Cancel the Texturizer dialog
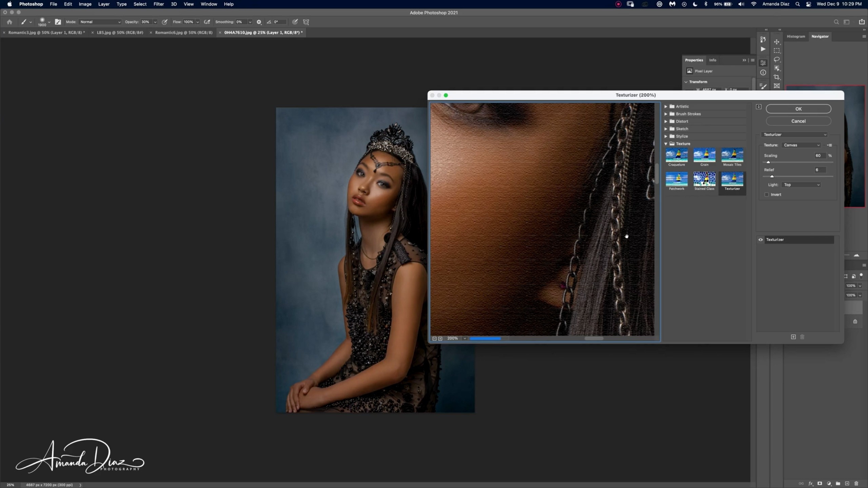The image size is (868, 488). click(x=798, y=121)
